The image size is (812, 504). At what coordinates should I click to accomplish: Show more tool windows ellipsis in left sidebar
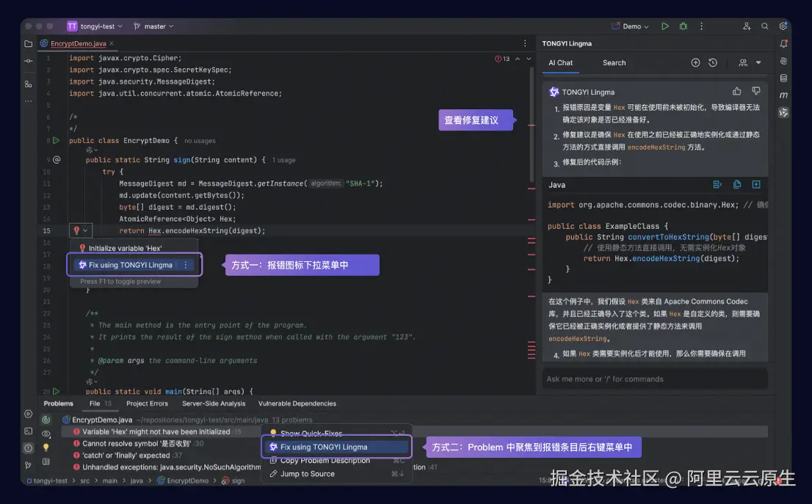coord(29,101)
